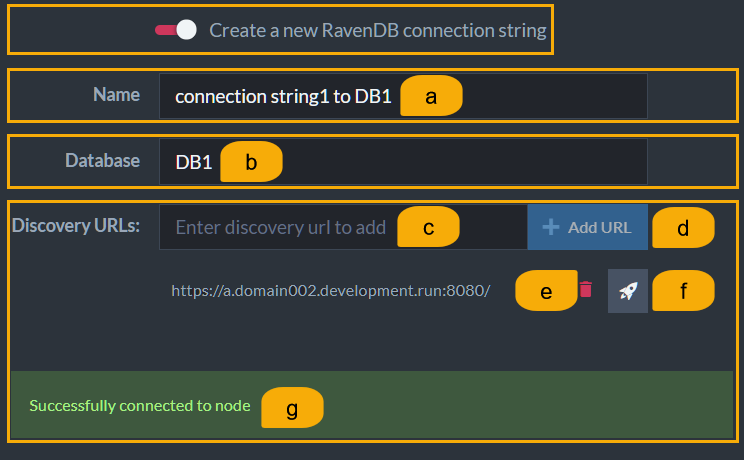Delete the a.domain002 discovery URL with trash icon
This screenshot has height=460, width=744.
(x=586, y=289)
